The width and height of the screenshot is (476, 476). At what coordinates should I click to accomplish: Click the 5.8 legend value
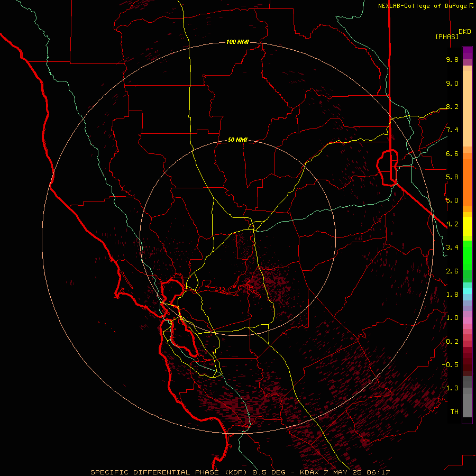(x=452, y=177)
